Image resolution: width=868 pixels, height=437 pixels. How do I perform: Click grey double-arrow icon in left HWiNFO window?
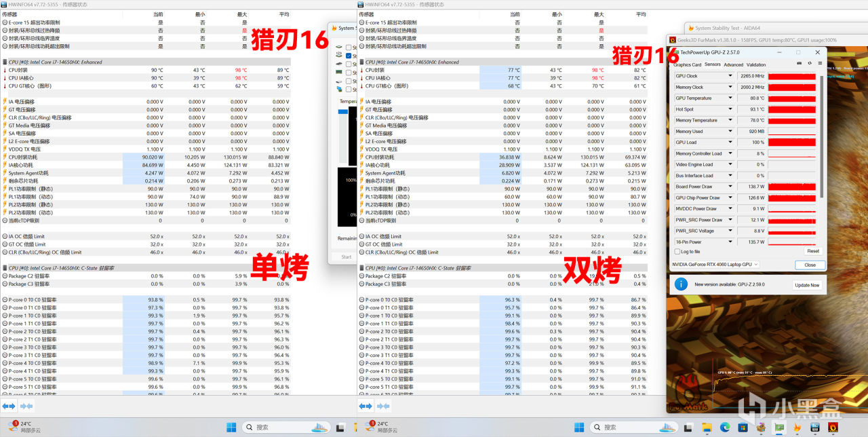[x=26, y=406]
